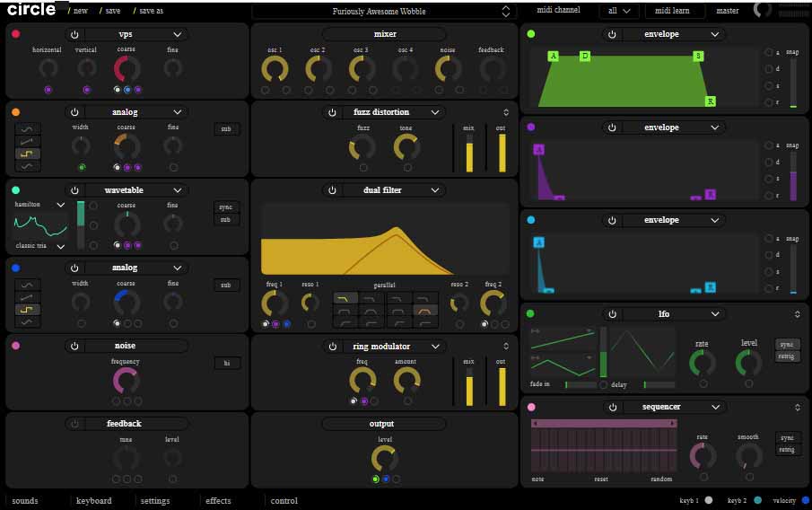Click the green lfo modulation source dot

tap(530, 313)
